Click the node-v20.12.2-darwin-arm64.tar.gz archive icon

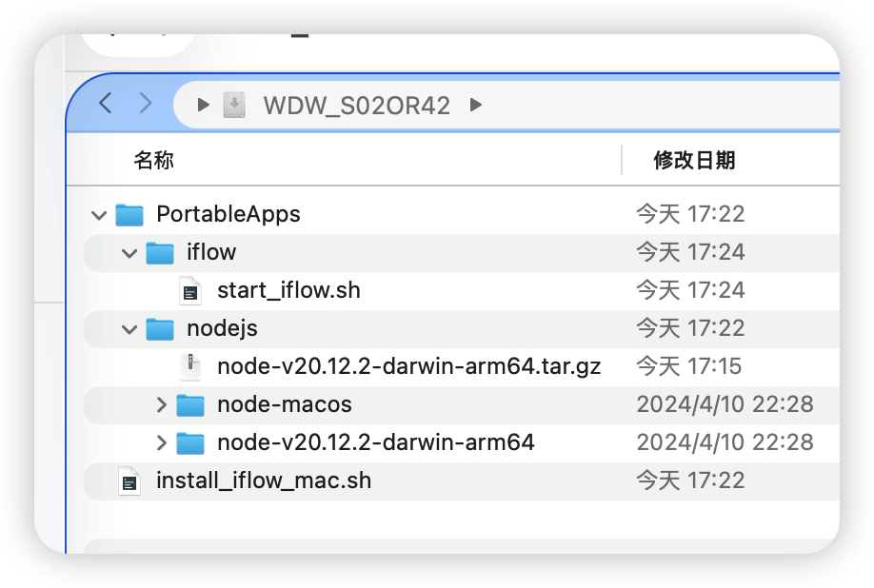[x=189, y=366]
